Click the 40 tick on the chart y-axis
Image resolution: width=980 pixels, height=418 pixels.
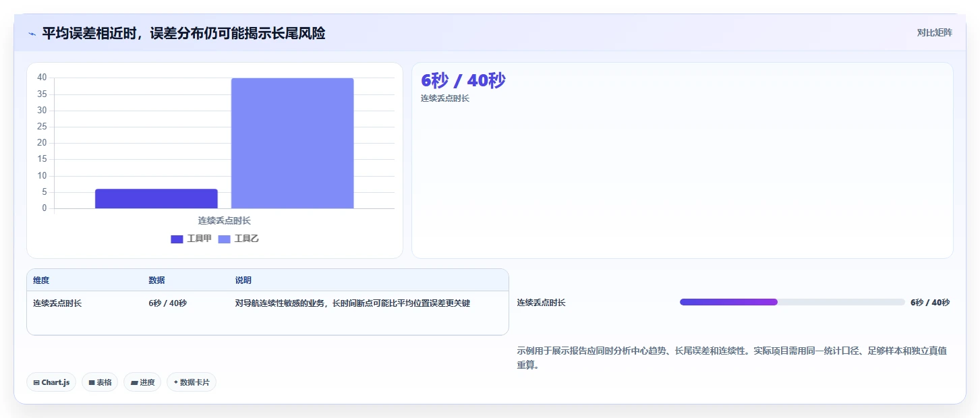click(42, 78)
